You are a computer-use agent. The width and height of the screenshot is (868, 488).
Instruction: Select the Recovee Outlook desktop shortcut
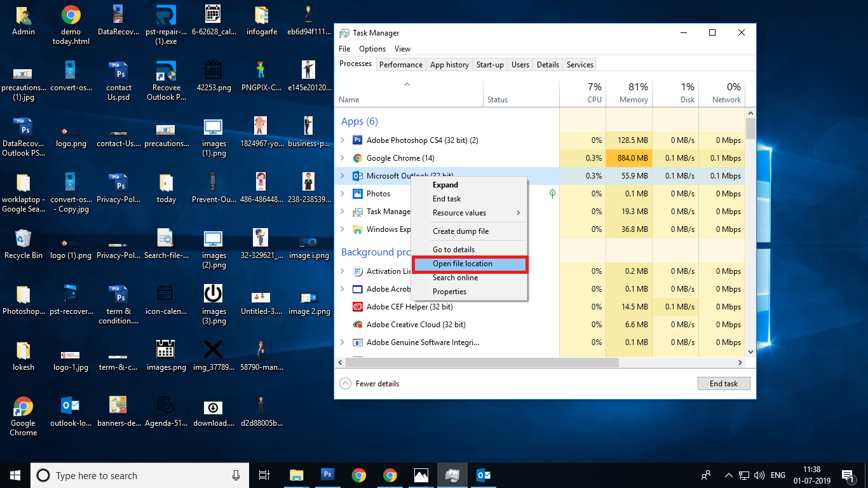click(166, 81)
